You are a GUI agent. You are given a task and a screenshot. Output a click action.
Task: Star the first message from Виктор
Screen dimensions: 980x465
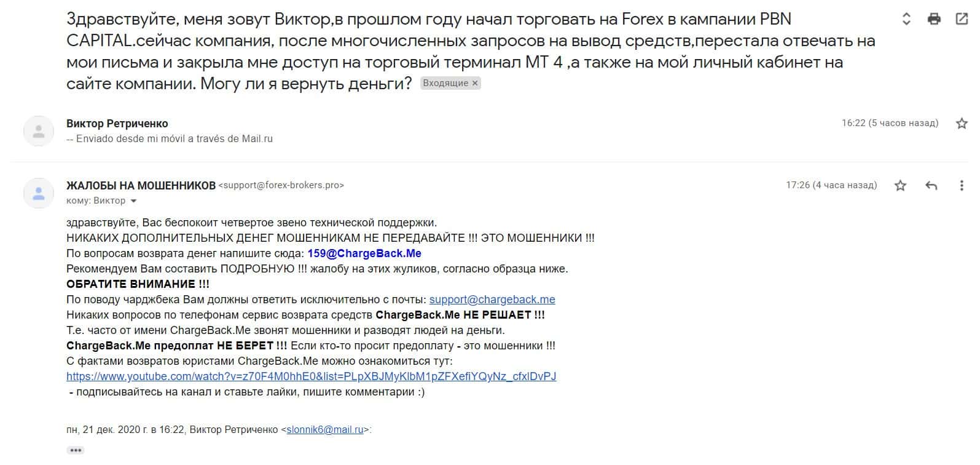tap(962, 124)
